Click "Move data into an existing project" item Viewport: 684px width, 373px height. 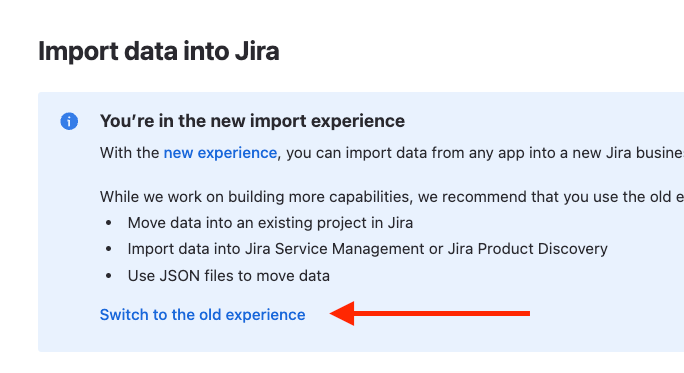(270, 223)
